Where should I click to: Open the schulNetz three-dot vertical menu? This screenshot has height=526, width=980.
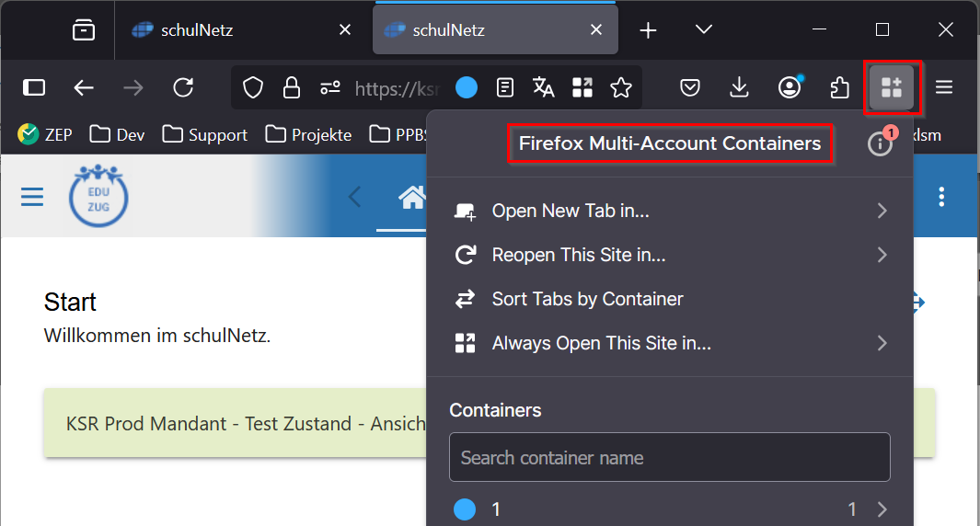click(941, 197)
